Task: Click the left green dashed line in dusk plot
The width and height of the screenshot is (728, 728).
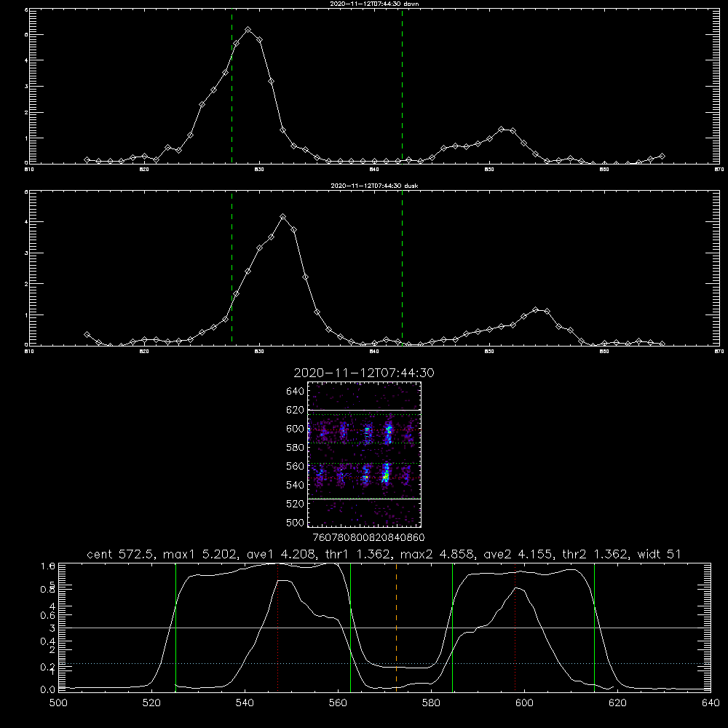Action: 232,268
